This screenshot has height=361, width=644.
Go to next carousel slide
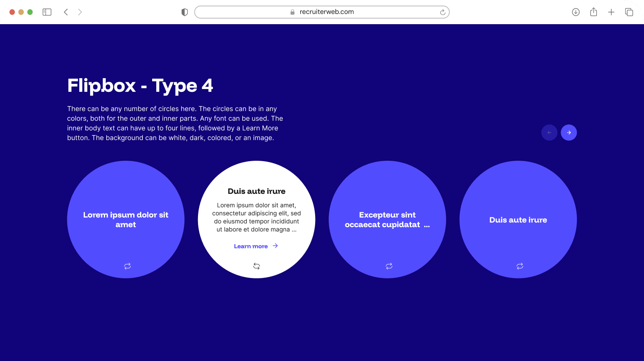coord(569,133)
